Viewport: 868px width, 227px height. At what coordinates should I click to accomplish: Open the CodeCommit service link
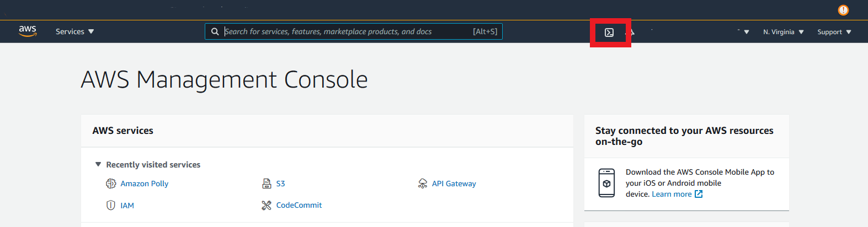(x=299, y=205)
